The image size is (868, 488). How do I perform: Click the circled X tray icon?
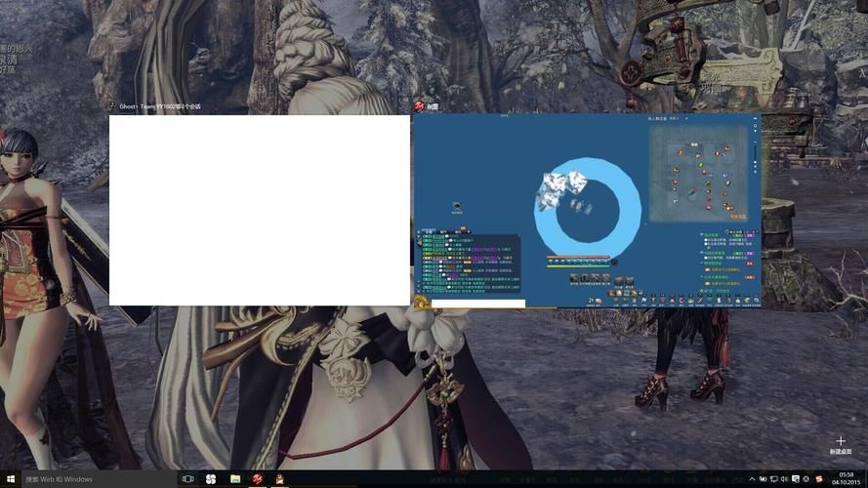pos(806,479)
